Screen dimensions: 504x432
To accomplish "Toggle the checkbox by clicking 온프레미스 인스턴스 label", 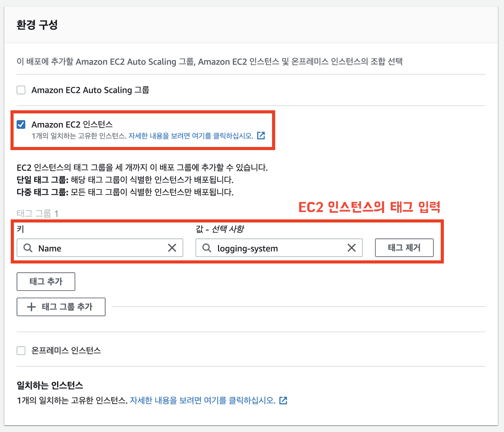I will pos(65,350).
